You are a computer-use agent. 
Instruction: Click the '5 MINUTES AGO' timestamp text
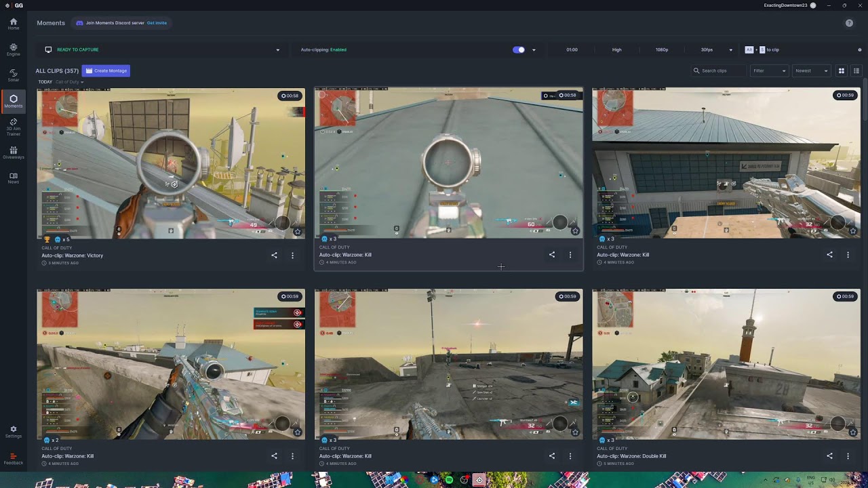[x=618, y=464]
